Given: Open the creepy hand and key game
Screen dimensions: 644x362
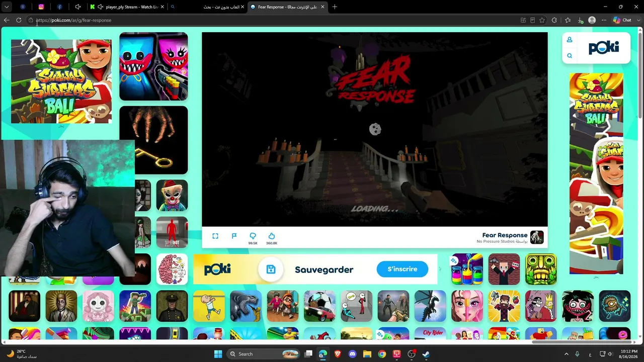Looking at the screenshot, I should point(153,140).
